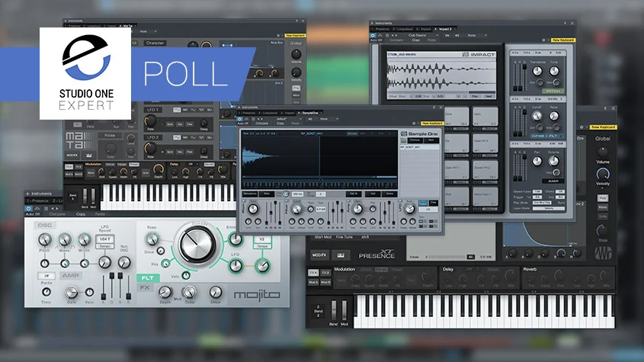
Task: Select RP sample entry in Sample One list
Action: click(x=420, y=147)
